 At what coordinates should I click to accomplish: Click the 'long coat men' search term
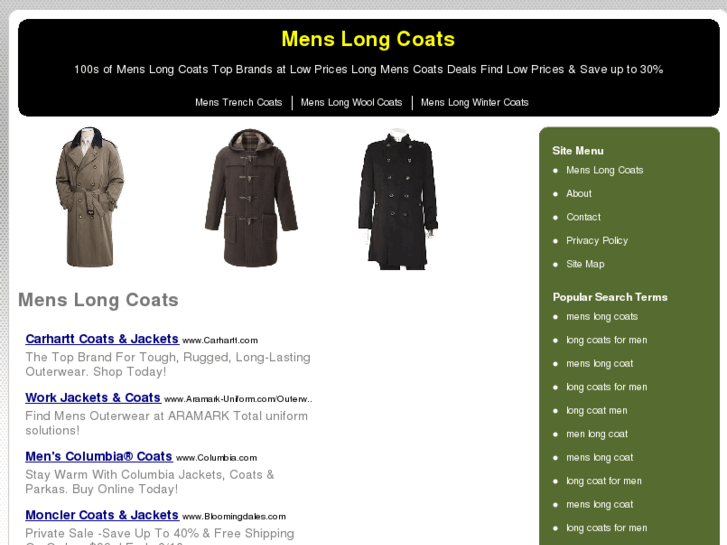(597, 411)
